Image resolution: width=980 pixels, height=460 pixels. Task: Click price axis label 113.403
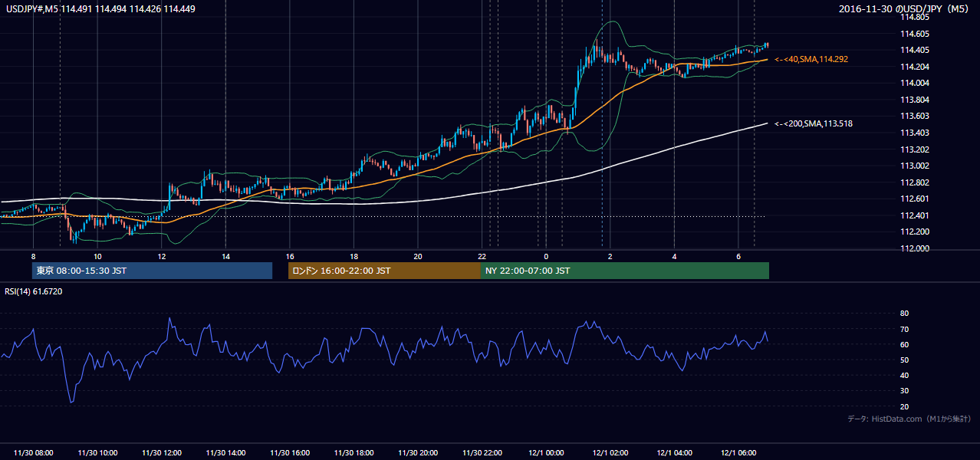click(x=916, y=133)
